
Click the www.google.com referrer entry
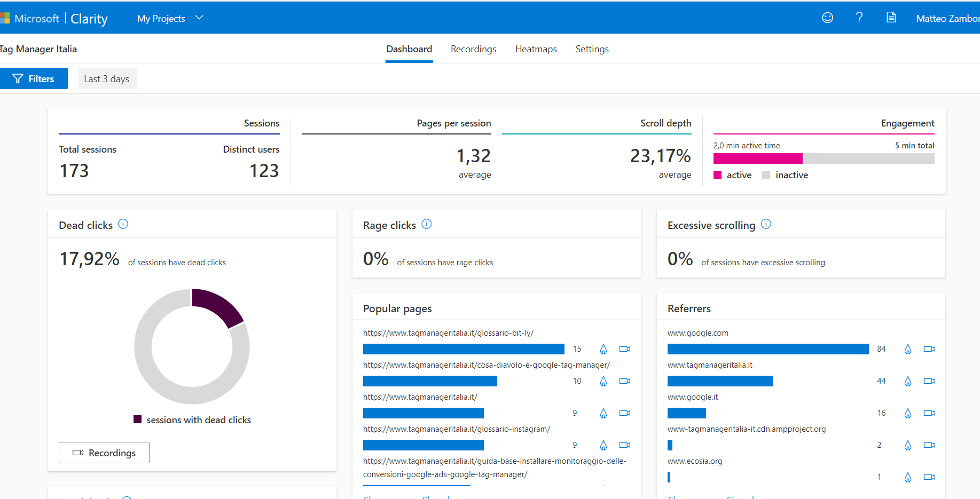coord(697,333)
